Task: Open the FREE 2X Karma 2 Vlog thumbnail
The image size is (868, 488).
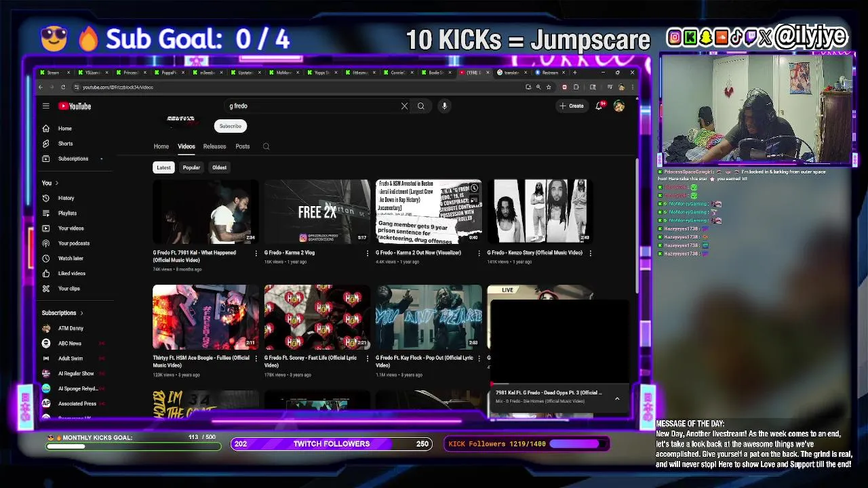Action: 317,211
